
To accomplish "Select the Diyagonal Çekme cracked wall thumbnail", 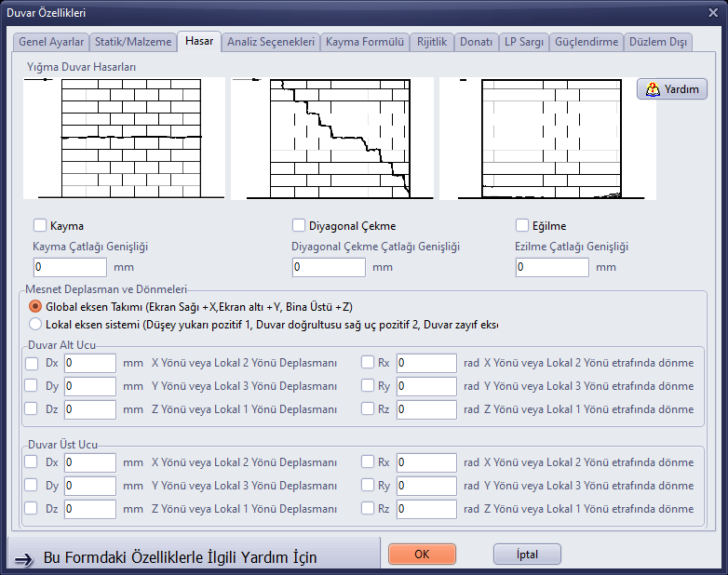I will pyautogui.click(x=332, y=139).
